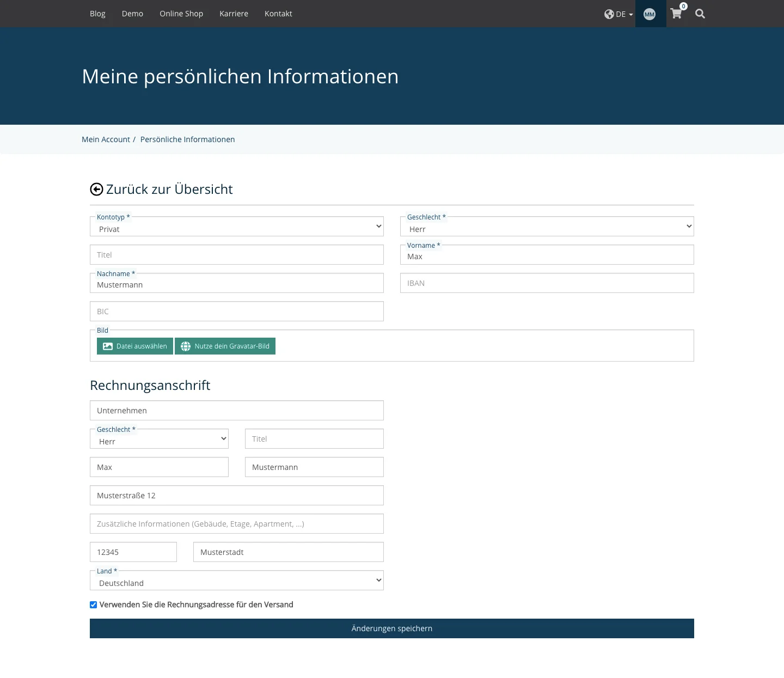Click the Änderungen speichern button
Viewport: 784px width, 678px height.
pyautogui.click(x=391, y=628)
